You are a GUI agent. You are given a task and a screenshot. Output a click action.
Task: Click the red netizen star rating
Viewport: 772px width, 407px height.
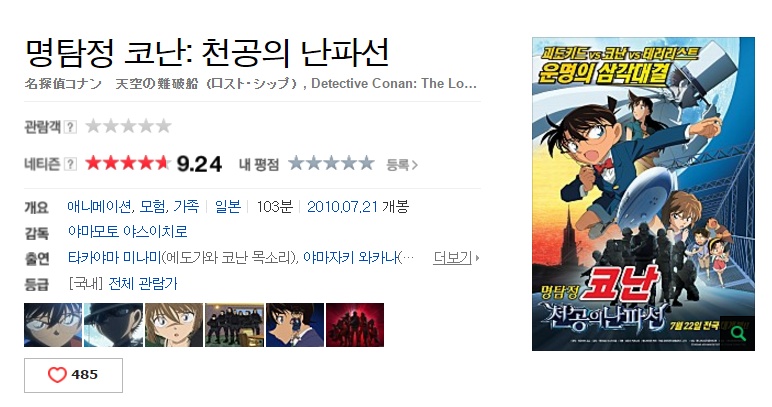pos(128,163)
